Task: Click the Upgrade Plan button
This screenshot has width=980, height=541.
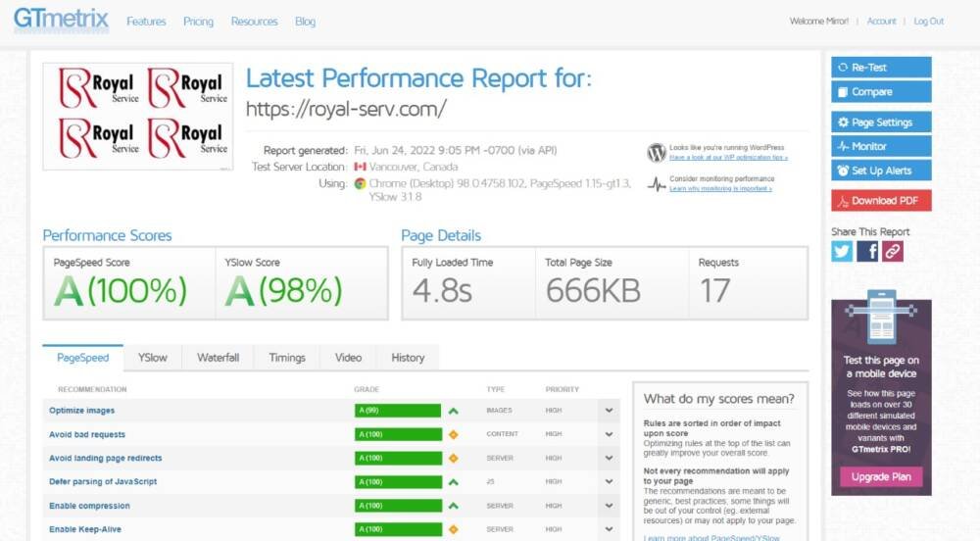Action: [881, 477]
